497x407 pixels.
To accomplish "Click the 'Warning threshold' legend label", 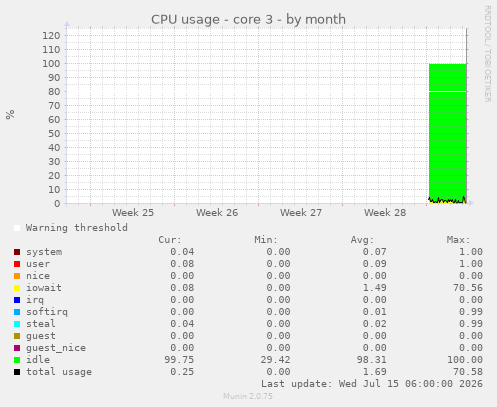I will click(77, 228).
